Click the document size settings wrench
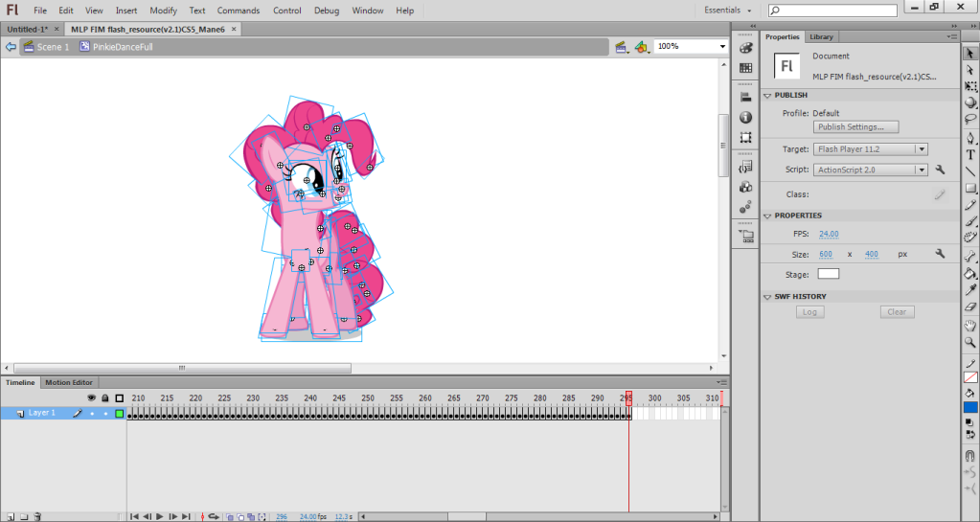This screenshot has width=980, height=522. point(940,254)
